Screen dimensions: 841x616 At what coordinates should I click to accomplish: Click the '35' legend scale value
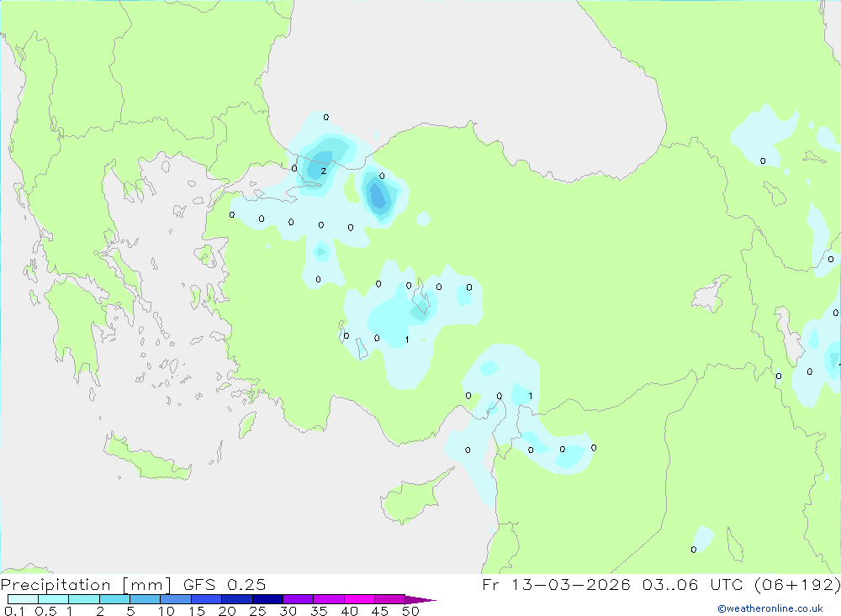[319, 611]
